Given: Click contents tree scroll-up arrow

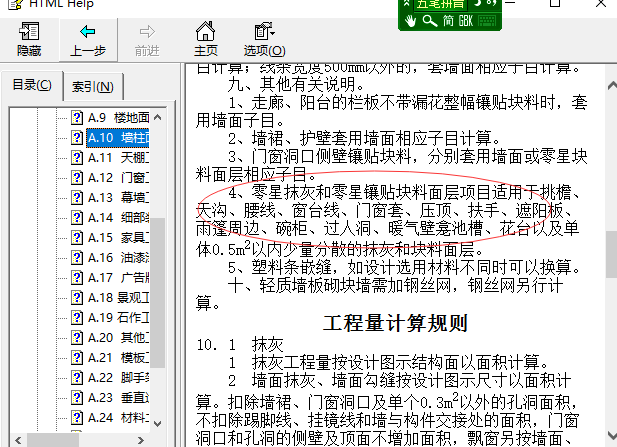Looking at the screenshot, I should pos(157,117).
